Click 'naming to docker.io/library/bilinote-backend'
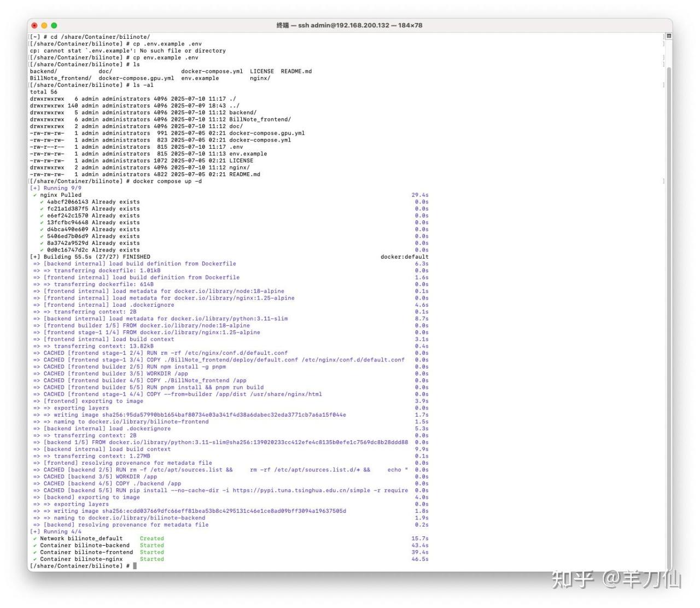700x608 pixels. [x=119, y=518]
